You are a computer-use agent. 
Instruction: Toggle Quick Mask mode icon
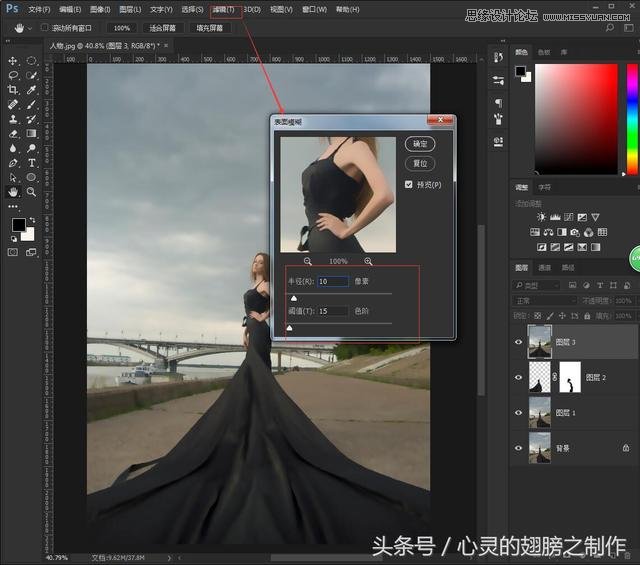13,252
